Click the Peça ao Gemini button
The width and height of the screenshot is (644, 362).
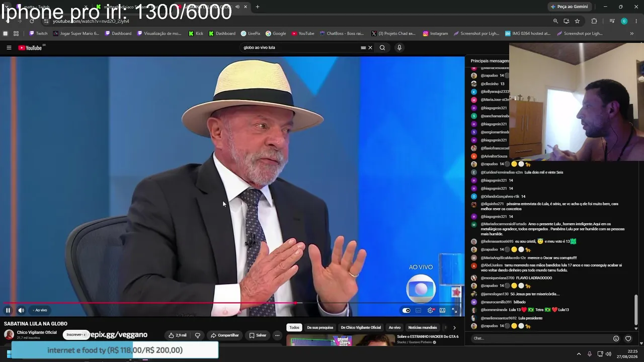coord(570,7)
